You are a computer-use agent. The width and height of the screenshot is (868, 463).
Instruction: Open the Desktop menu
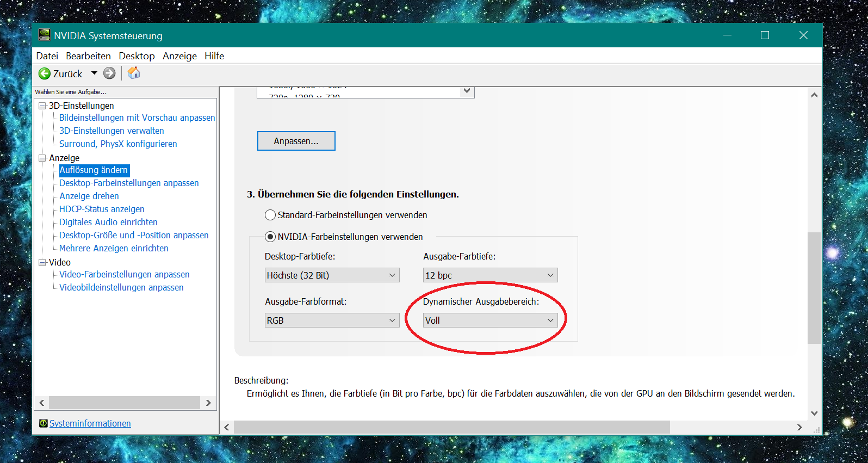[137, 56]
